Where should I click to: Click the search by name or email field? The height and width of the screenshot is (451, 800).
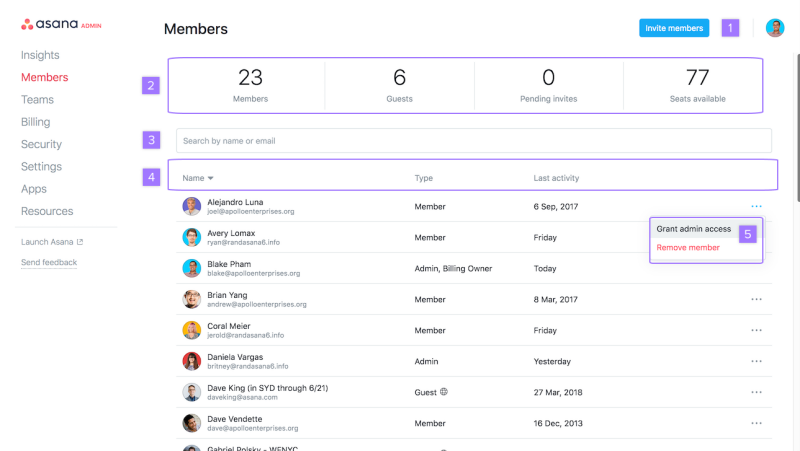pyautogui.click(x=473, y=141)
